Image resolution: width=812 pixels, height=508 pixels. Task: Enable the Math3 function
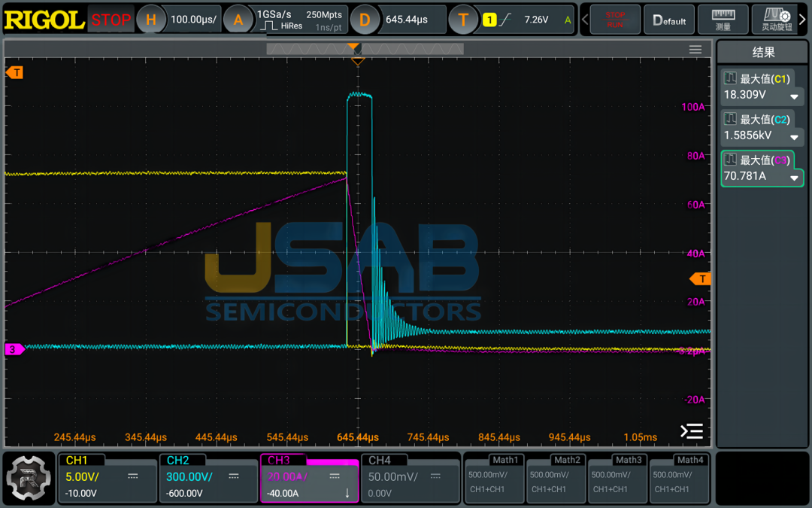(618, 478)
